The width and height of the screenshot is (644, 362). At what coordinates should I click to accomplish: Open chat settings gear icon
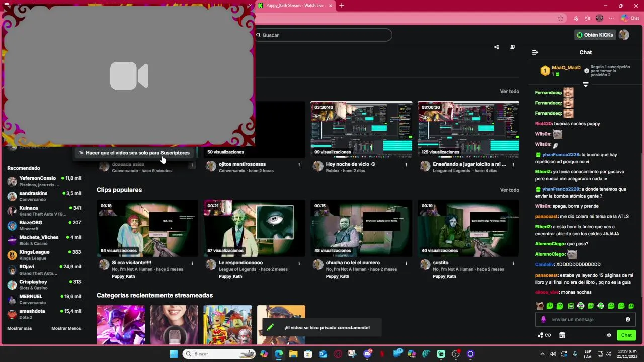pyautogui.click(x=609, y=335)
